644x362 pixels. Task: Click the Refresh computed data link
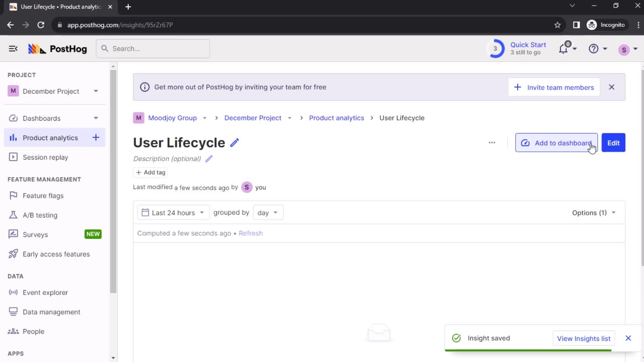[x=251, y=233]
